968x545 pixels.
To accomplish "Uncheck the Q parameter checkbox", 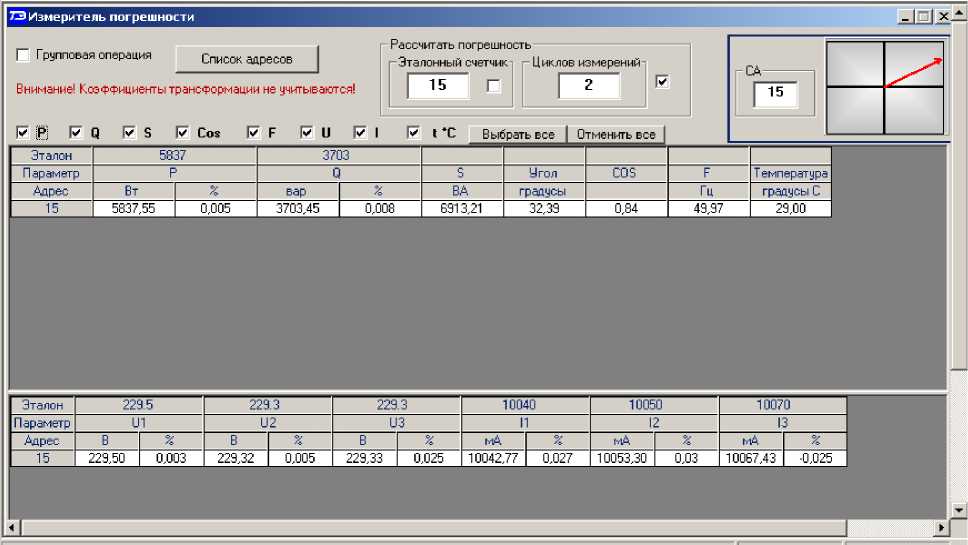I will pyautogui.click(x=75, y=132).
